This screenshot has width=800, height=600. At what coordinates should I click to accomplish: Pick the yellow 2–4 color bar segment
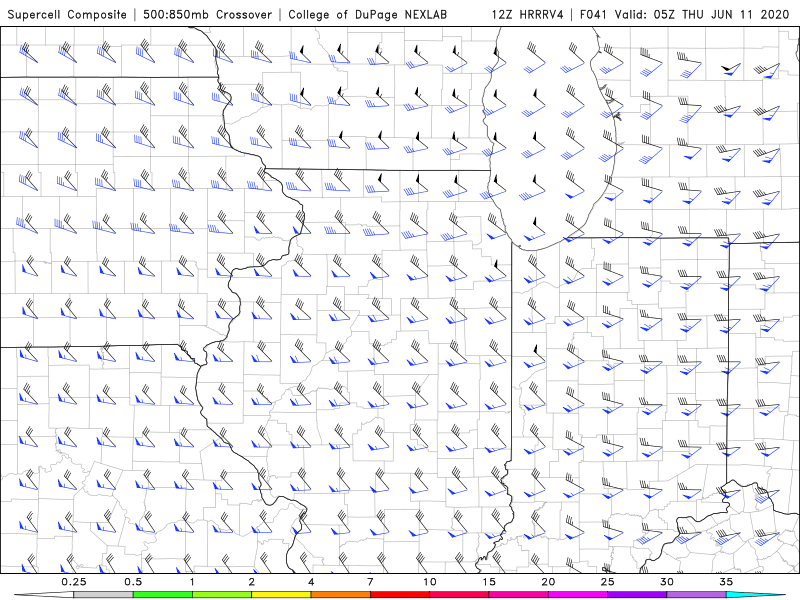pos(281,595)
